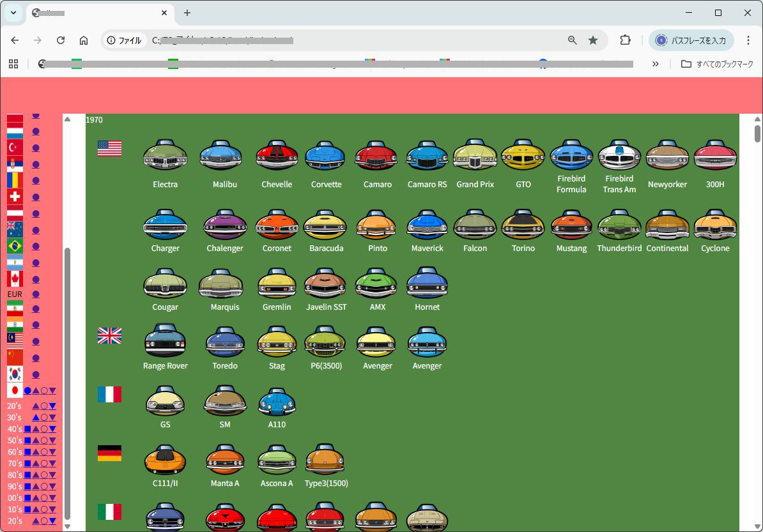This screenshot has width=763, height=532.
Task: Click the パスフレーズを入力 profile button
Action: tap(691, 40)
